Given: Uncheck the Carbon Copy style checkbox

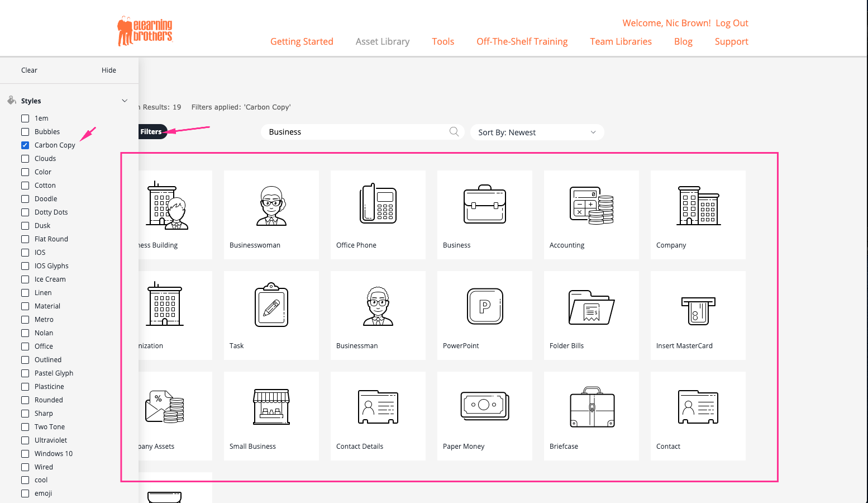Looking at the screenshot, I should click(x=25, y=145).
